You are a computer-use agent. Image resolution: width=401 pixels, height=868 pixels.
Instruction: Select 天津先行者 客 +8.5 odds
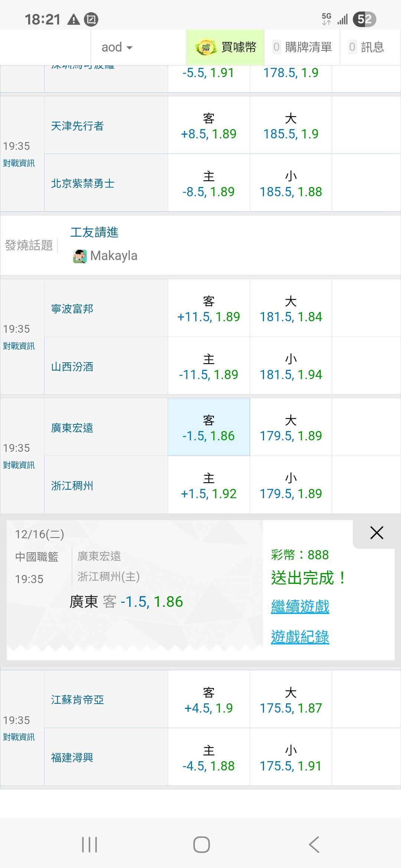[209, 126]
